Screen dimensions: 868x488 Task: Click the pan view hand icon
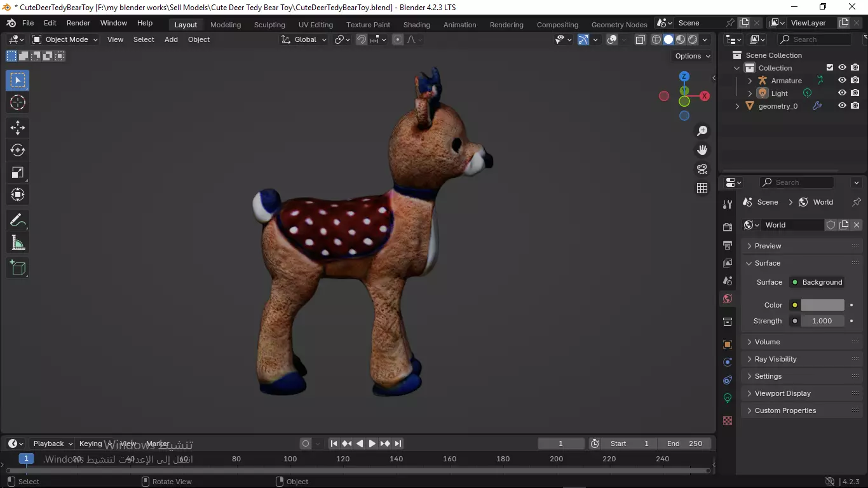pyautogui.click(x=702, y=150)
